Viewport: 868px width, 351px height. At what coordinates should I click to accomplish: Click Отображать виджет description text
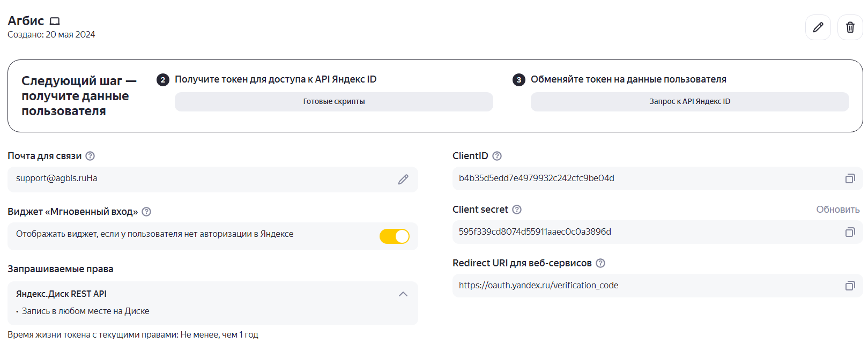[x=155, y=234]
